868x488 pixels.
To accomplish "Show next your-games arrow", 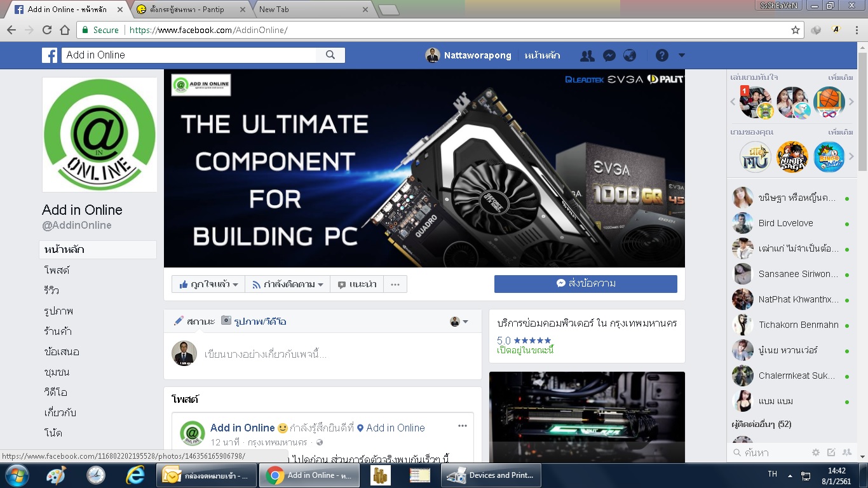I will click(851, 156).
